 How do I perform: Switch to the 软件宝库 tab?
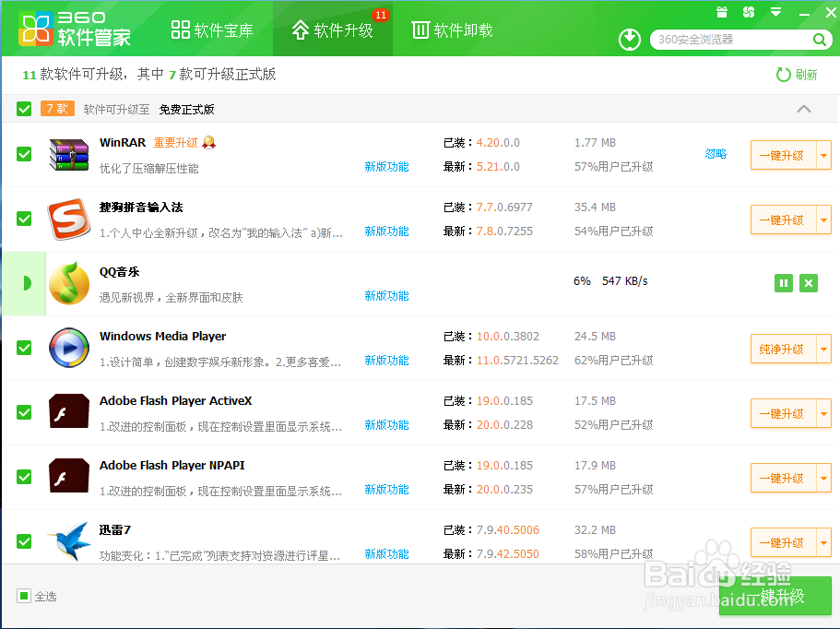point(212,30)
